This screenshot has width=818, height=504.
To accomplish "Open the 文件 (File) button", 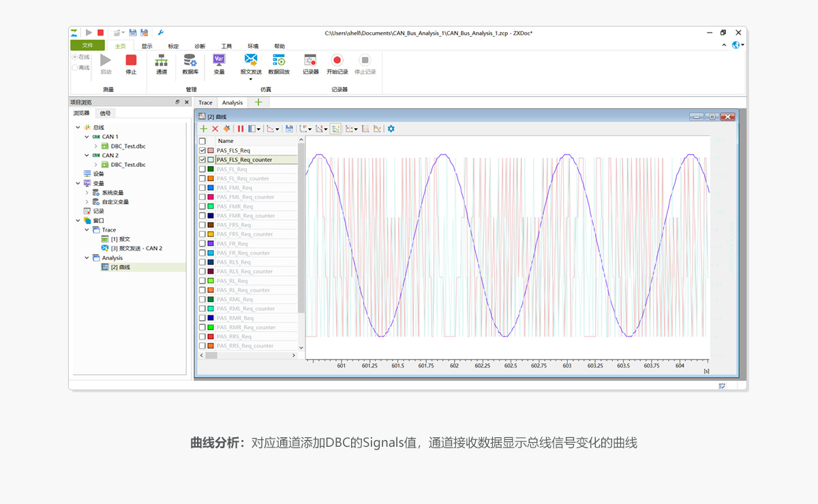I will 87,46.
